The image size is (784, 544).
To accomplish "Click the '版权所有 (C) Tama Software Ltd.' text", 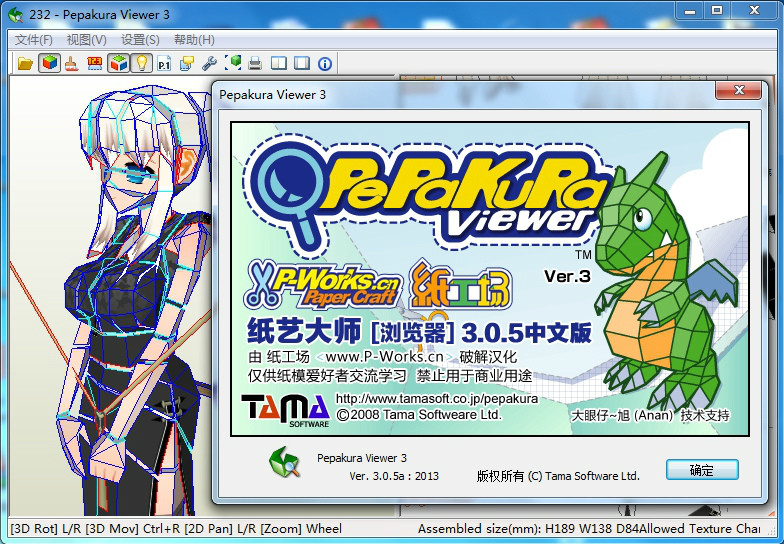I will [558, 476].
